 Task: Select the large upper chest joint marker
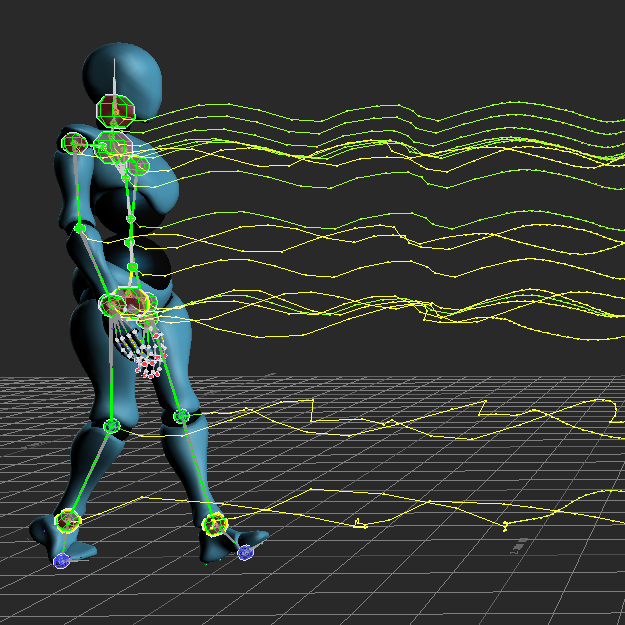(113, 147)
